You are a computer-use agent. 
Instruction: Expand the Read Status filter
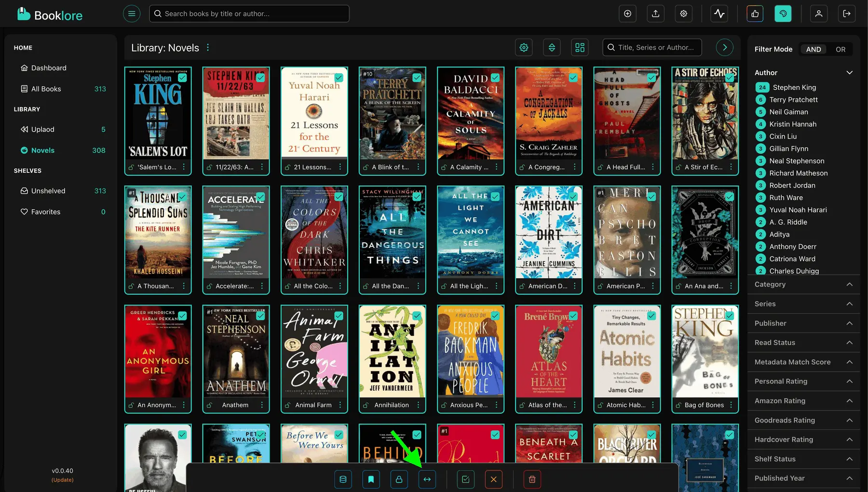click(803, 343)
